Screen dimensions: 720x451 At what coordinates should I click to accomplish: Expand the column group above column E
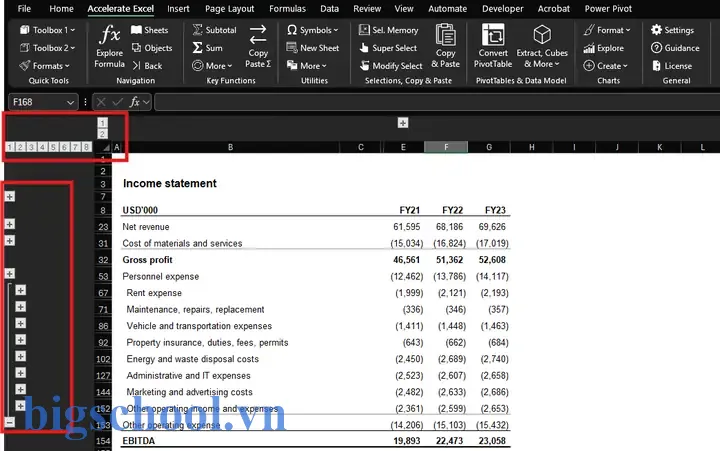(x=403, y=123)
